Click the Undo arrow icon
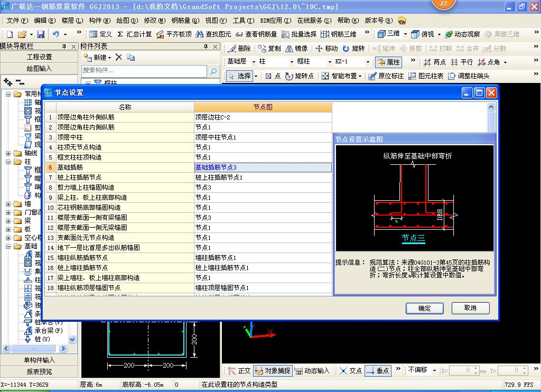The height and width of the screenshot is (392, 541). point(56,34)
